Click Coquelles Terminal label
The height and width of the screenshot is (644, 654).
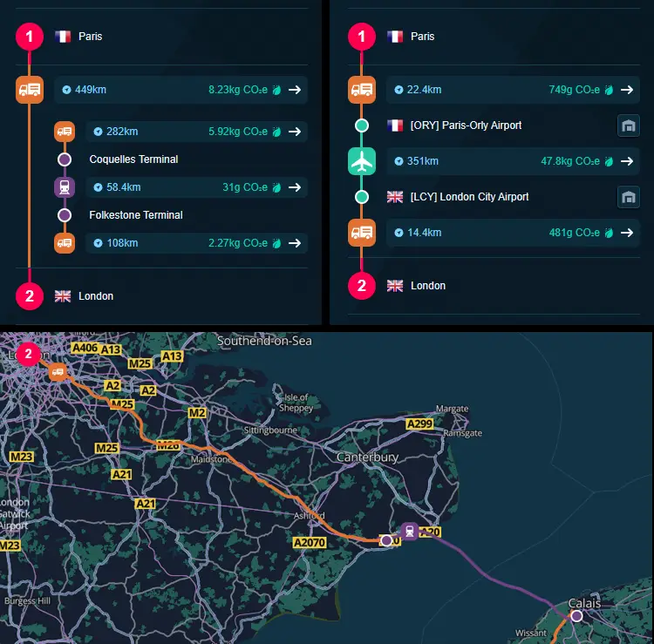[x=133, y=159]
